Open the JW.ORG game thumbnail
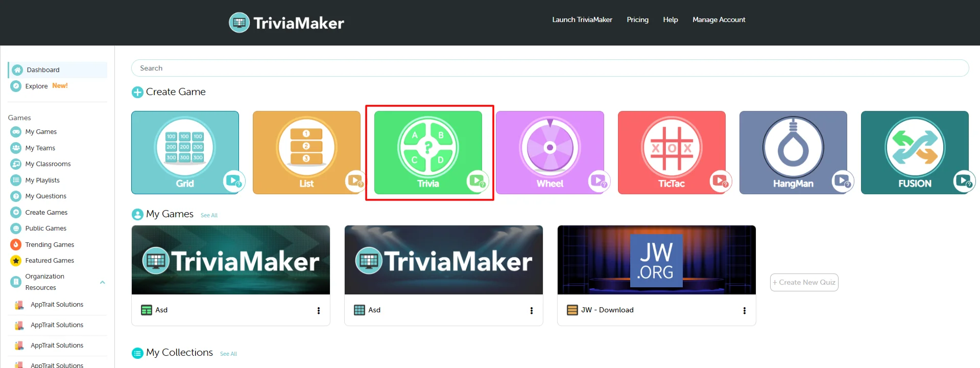980x368 pixels. point(657,260)
